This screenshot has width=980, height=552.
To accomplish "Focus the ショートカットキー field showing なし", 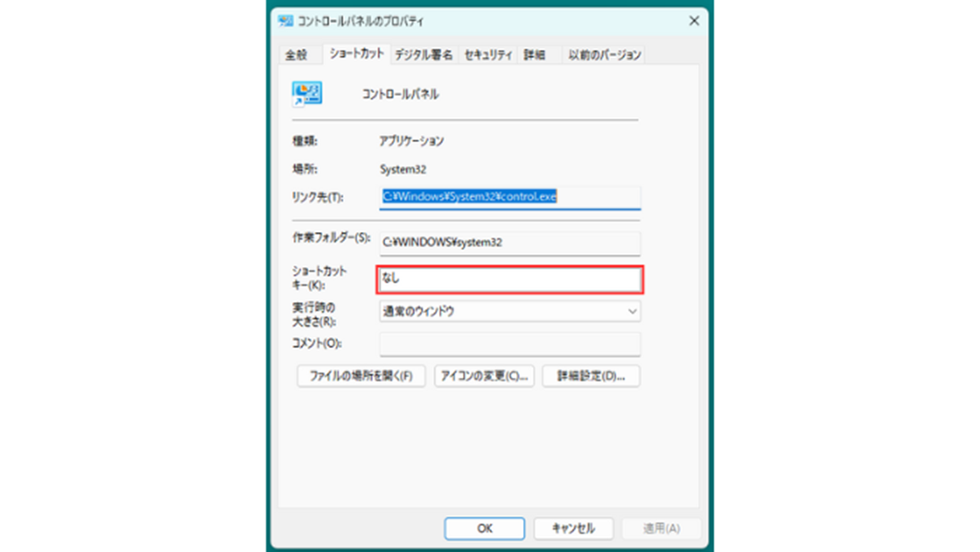I will [x=510, y=280].
